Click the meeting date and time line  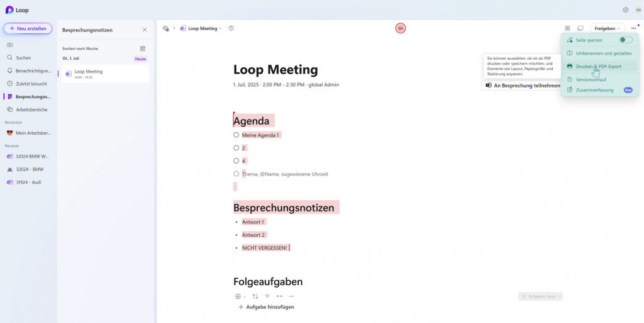click(x=286, y=84)
